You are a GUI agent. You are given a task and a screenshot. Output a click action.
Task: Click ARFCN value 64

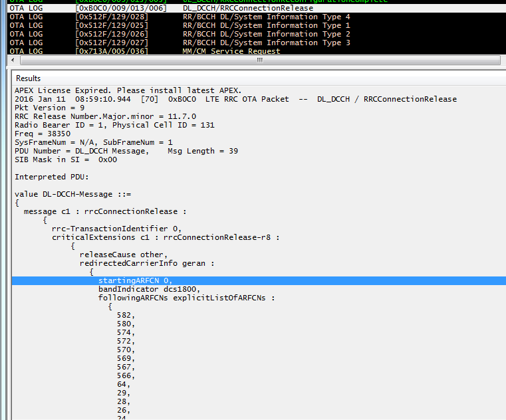pos(124,385)
